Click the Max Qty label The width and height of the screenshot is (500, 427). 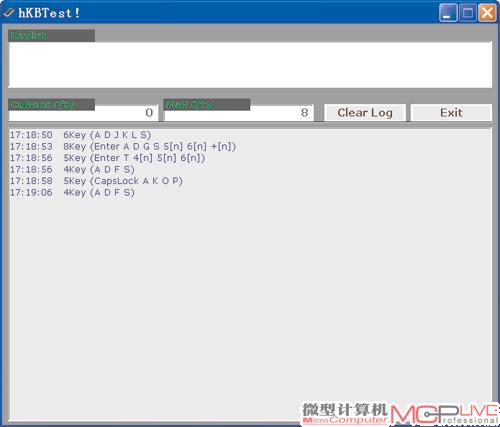pyautogui.click(x=207, y=105)
